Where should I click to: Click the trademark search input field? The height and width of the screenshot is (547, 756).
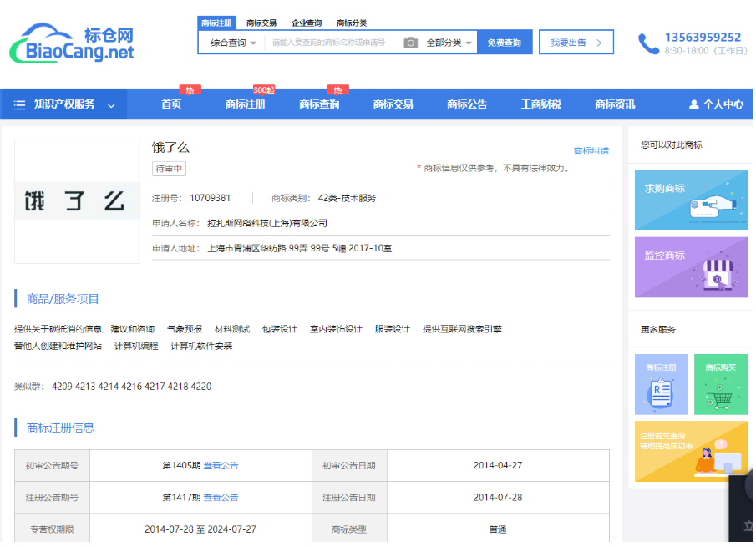pyautogui.click(x=333, y=43)
